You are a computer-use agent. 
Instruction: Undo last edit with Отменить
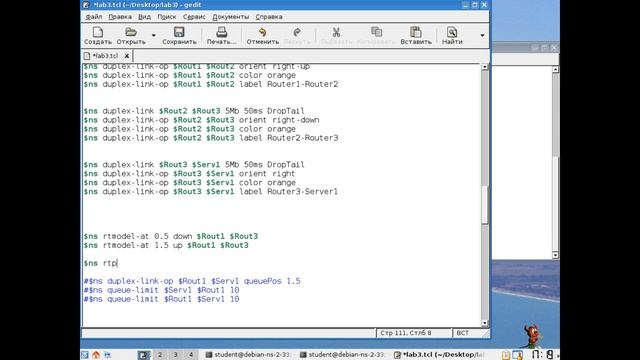(262, 36)
